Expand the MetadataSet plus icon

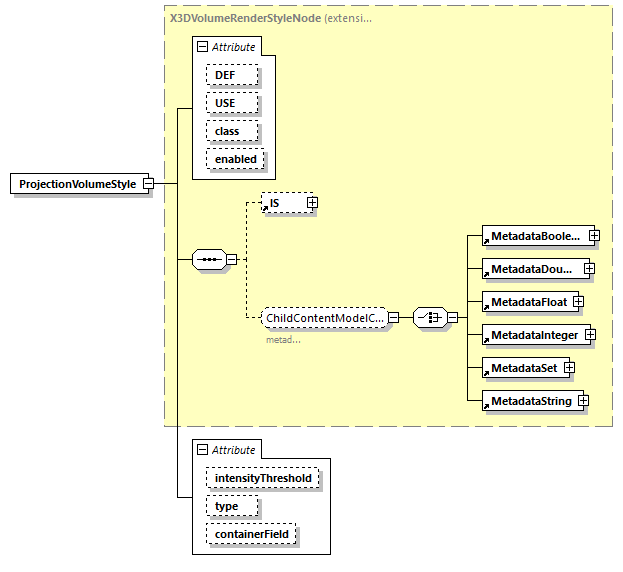[569, 368]
